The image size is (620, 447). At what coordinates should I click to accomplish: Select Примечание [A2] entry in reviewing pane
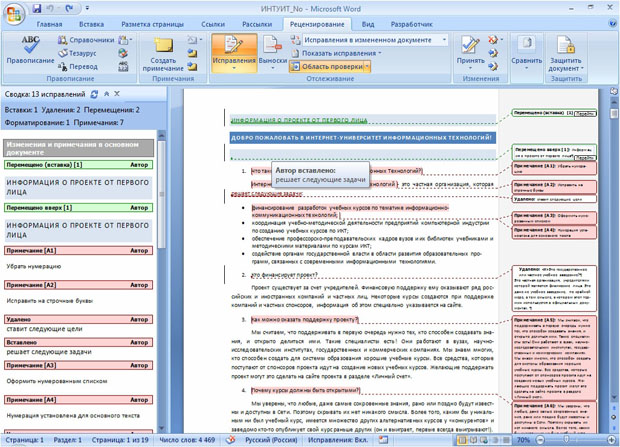click(x=78, y=285)
